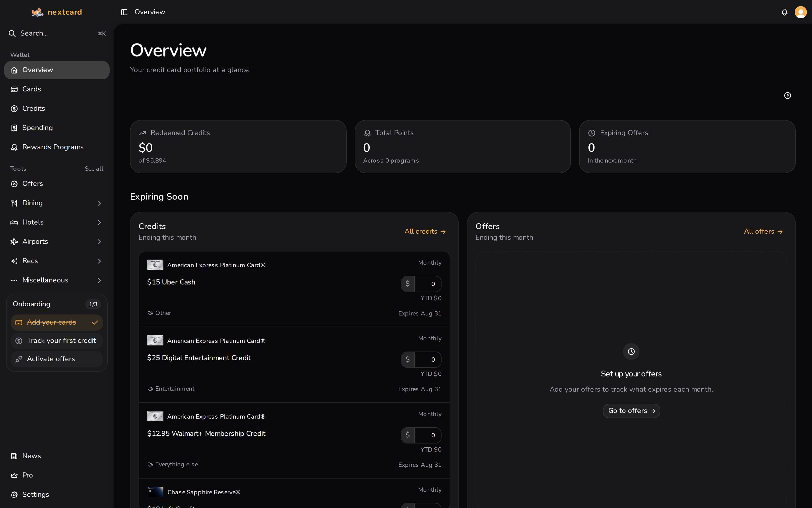
Task: Click the clock icon above Set up your offers
Action: tap(631, 352)
